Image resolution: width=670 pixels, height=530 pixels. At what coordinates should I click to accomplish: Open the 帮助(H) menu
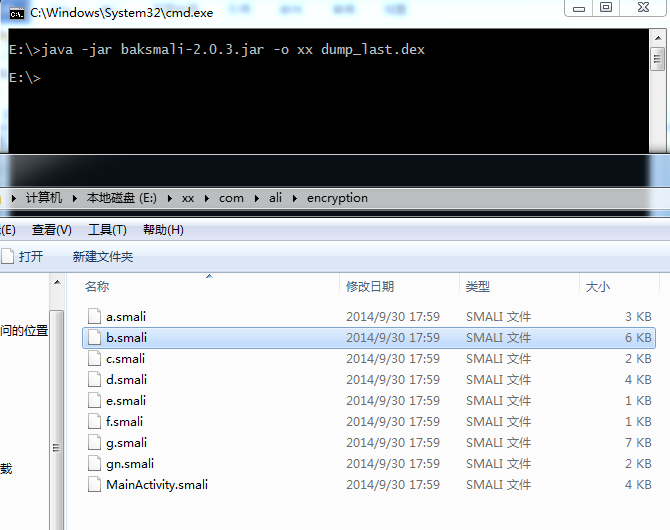click(163, 230)
